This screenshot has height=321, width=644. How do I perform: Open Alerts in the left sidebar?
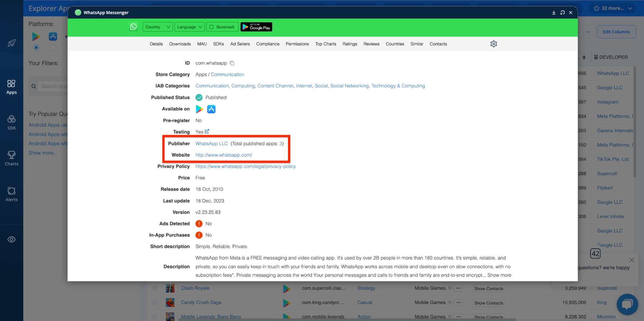tap(11, 194)
